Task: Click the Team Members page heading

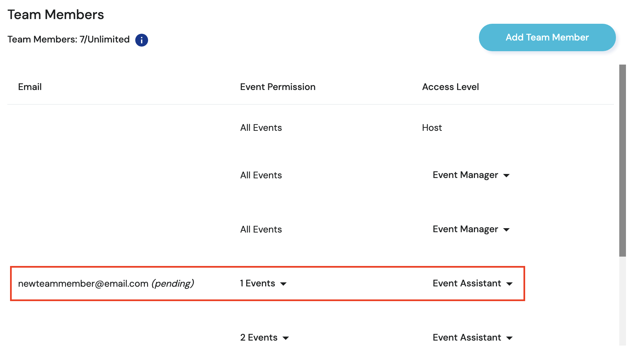Action: [x=56, y=15]
